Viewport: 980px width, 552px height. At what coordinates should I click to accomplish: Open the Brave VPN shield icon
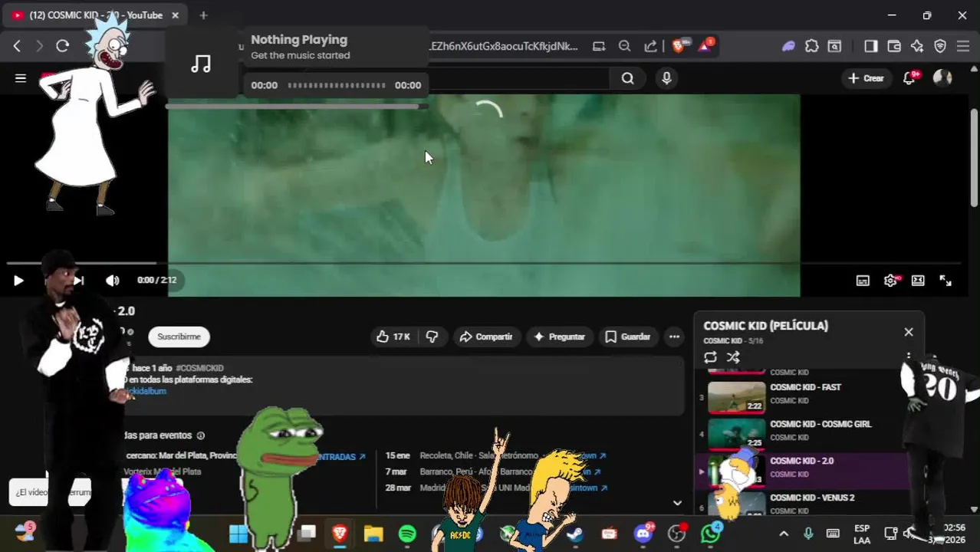pyautogui.click(x=940, y=46)
